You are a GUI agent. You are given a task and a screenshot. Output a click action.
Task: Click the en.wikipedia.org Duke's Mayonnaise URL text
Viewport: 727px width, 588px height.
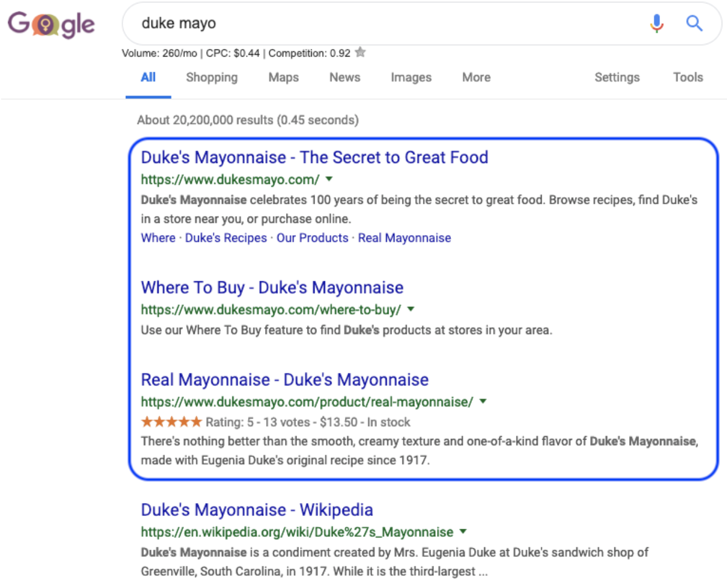297,532
